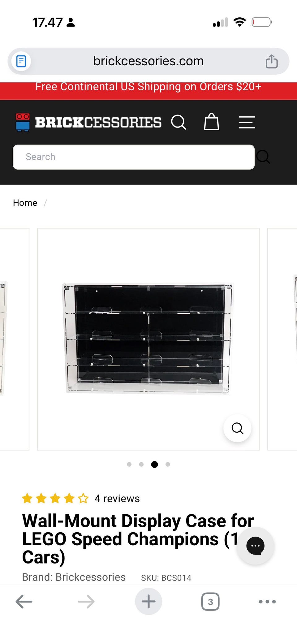Open the chat support bubble
The height and width of the screenshot is (644, 297).
click(x=255, y=546)
